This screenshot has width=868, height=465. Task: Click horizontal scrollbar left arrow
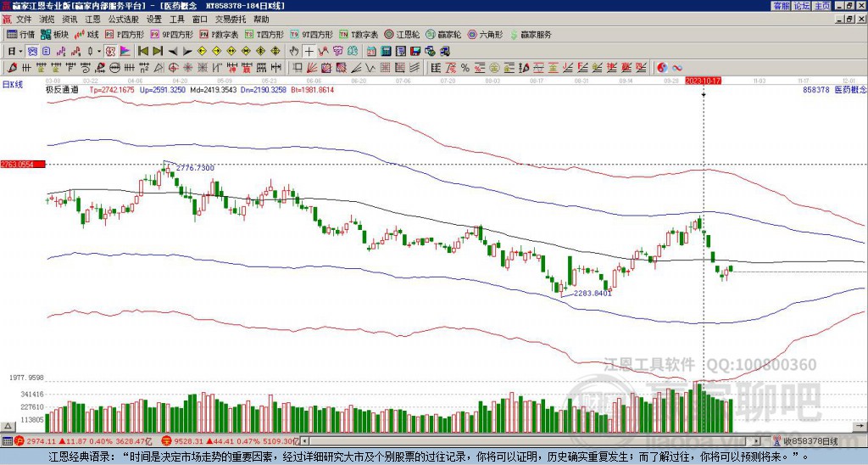pyautogui.click(x=304, y=441)
